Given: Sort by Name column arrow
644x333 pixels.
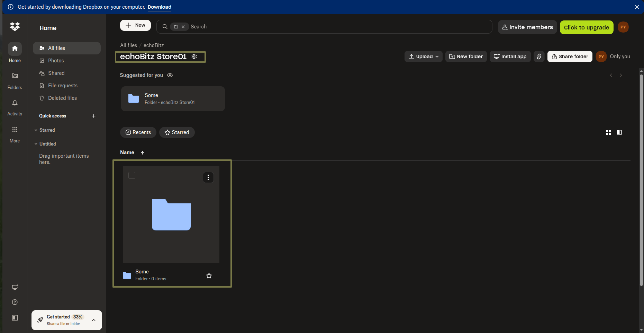Looking at the screenshot, I should pyautogui.click(x=143, y=153).
